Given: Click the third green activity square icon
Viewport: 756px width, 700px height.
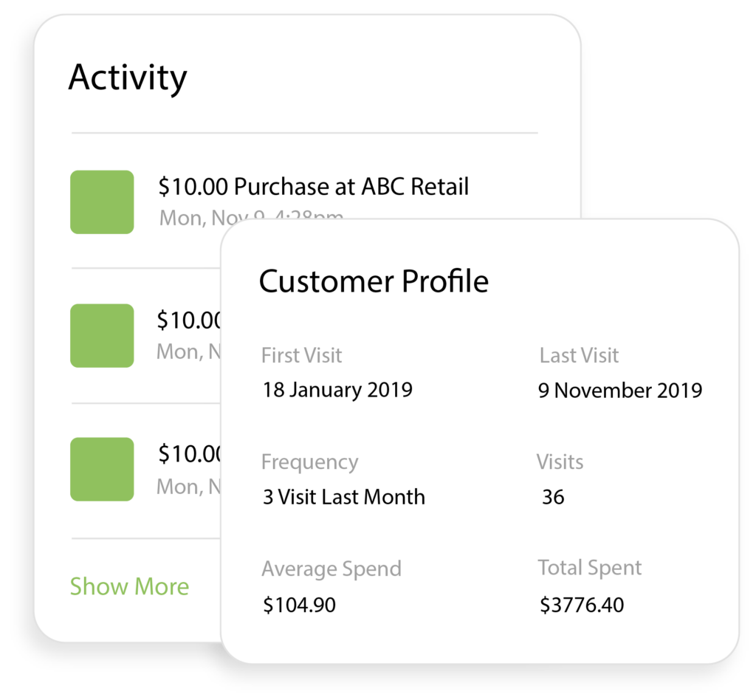Looking at the screenshot, I should coord(102,469).
